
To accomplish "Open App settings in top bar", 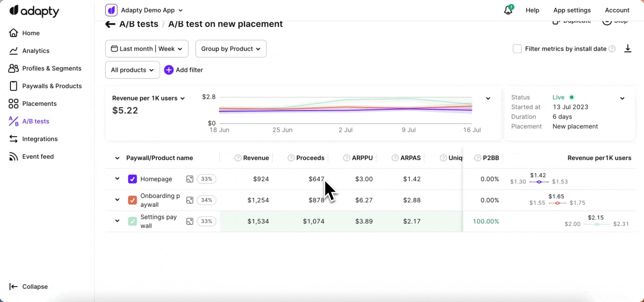I will [x=572, y=10].
